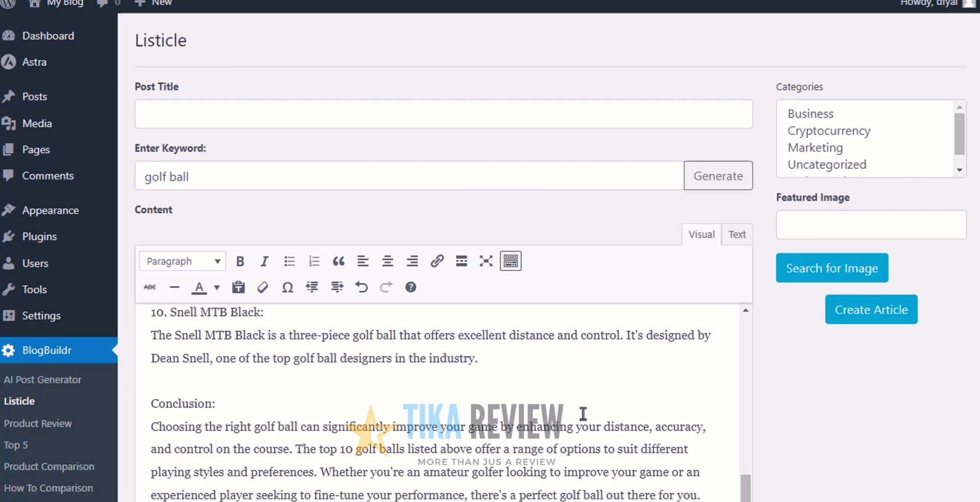The image size is (980, 502).
Task: Click the Search for Image button
Action: [832, 268]
